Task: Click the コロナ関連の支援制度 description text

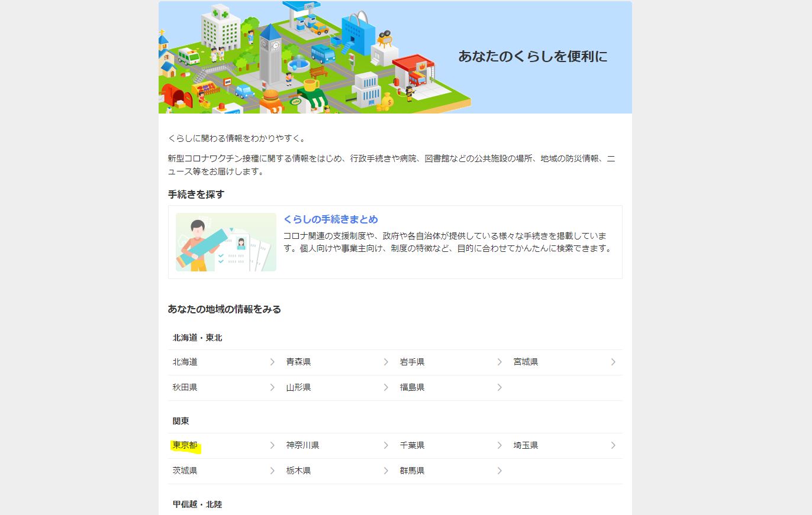Action: (x=447, y=242)
